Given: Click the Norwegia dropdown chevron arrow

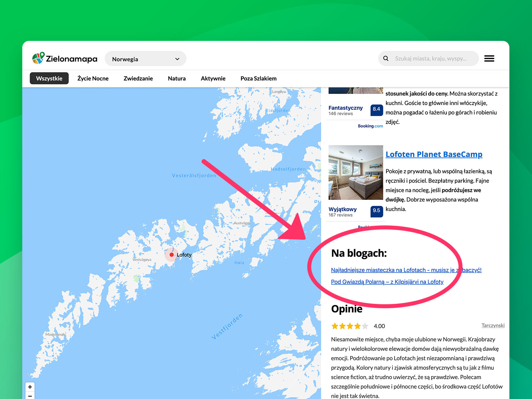Looking at the screenshot, I should [x=177, y=59].
